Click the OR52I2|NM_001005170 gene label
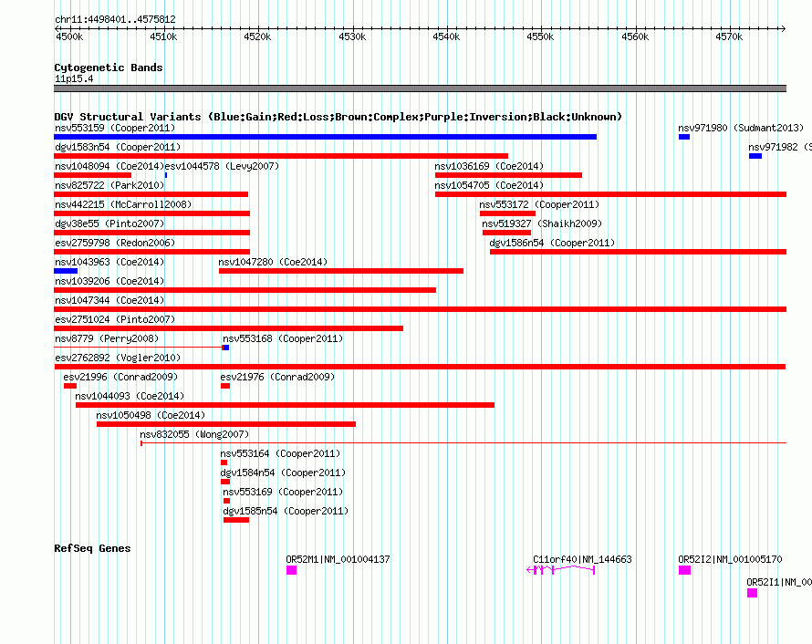 [x=730, y=559]
